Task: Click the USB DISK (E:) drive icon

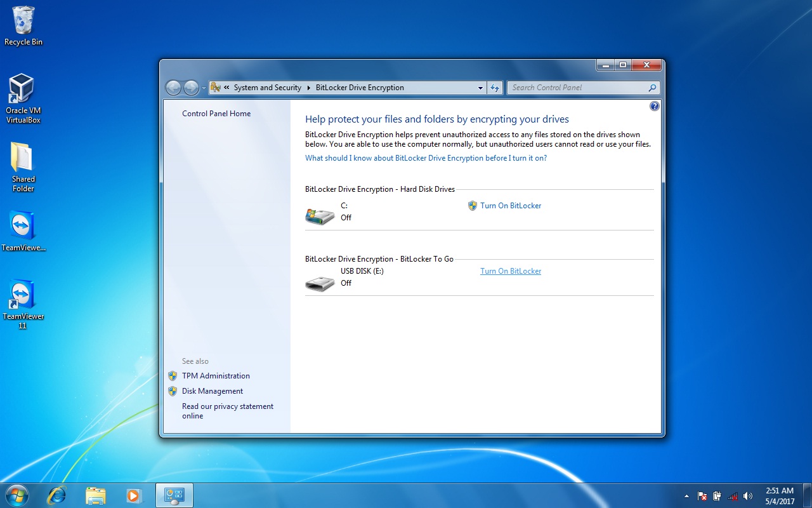Action: click(x=320, y=283)
